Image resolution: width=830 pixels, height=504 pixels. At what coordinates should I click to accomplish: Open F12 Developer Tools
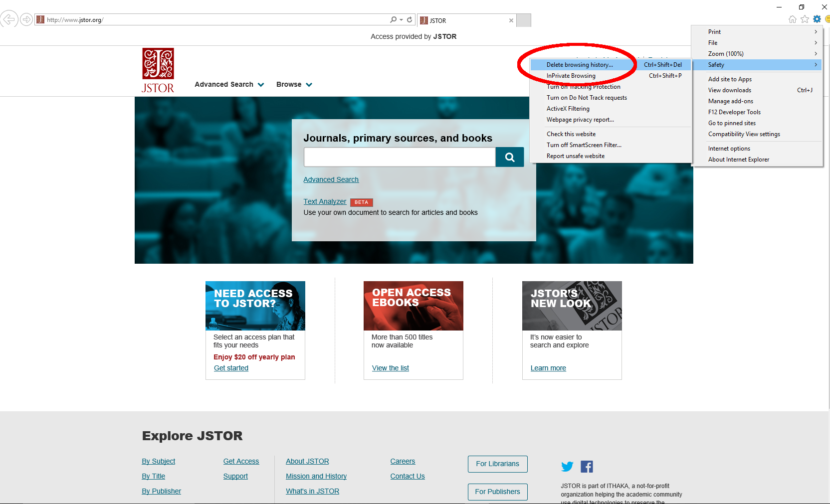[757, 112]
